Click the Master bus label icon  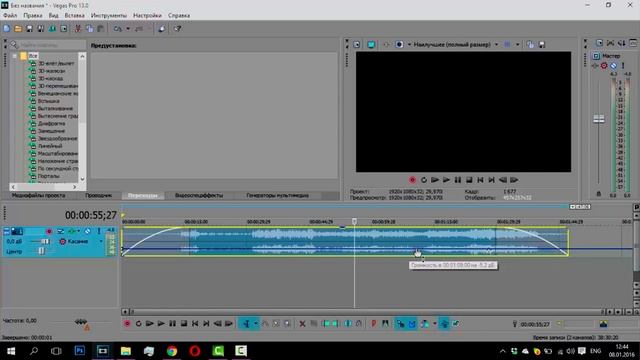pyautogui.click(x=596, y=56)
